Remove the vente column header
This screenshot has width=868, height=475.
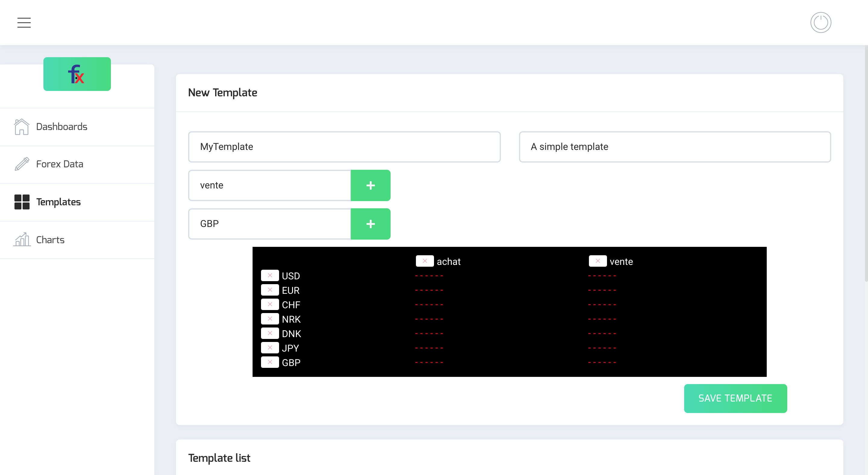click(597, 261)
